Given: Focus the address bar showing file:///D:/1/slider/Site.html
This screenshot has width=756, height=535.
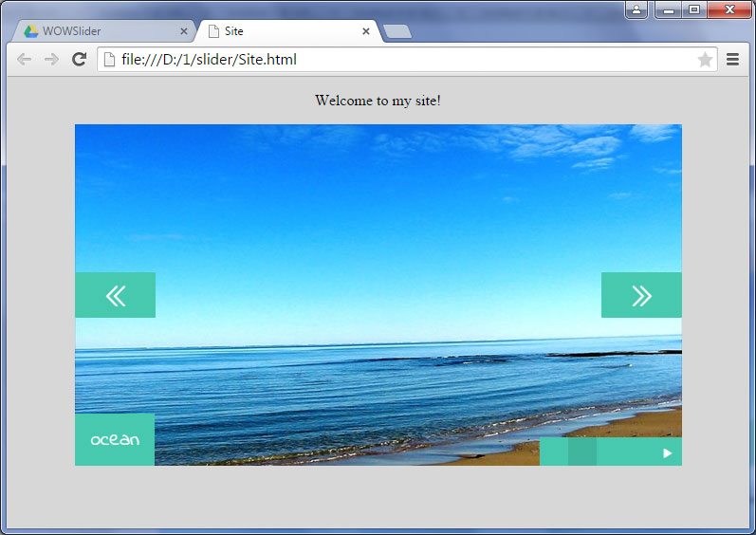Looking at the screenshot, I should click(407, 59).
